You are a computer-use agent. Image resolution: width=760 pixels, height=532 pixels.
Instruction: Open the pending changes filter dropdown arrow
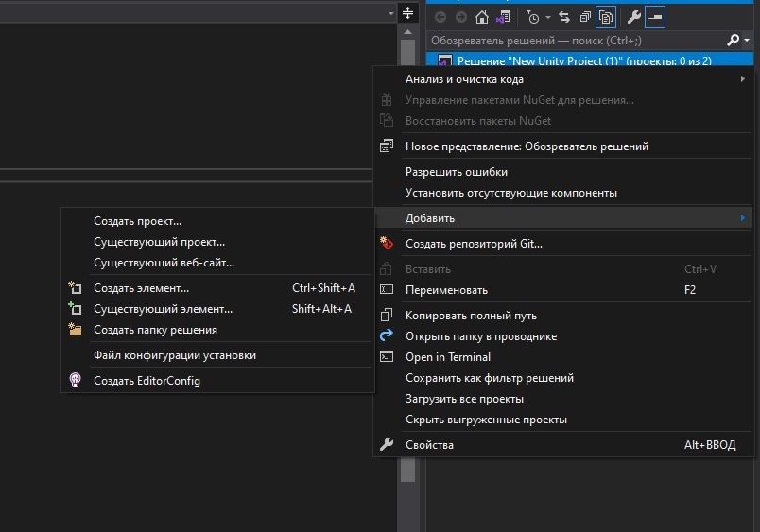[548, 17]
